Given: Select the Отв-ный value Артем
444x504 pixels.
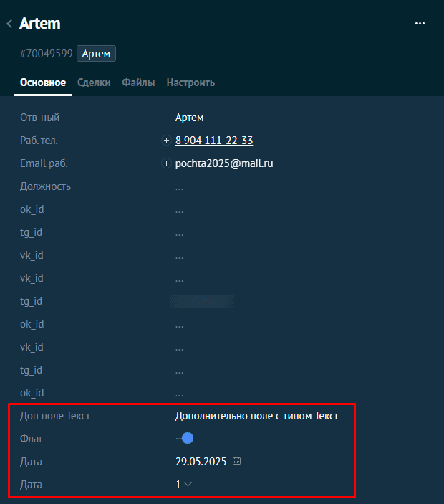Looking at the screenshot, I should pos(189,118).
